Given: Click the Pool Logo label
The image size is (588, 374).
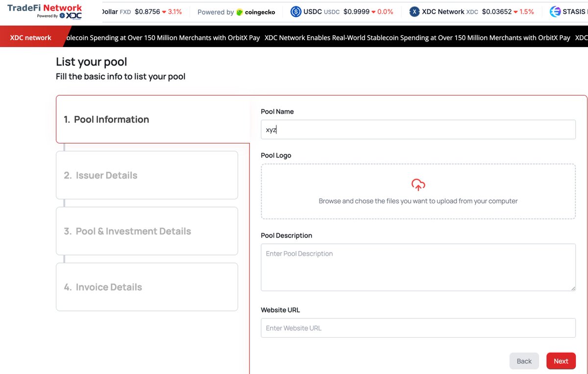Looking at the screenshot, I should pos(276,155).
